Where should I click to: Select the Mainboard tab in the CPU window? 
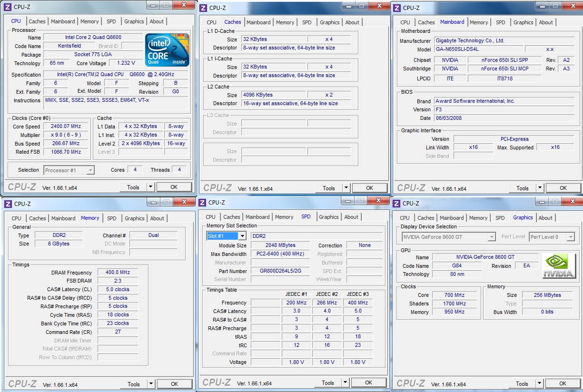click(x=63, y=21)
